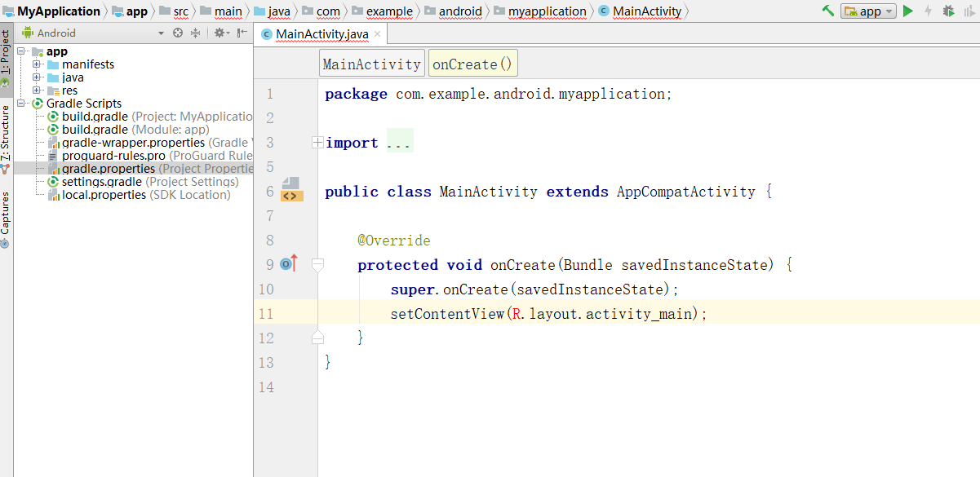Click the @Override annotation in code
This screenshot has height=477, width=980.
[x=393, y=241]
